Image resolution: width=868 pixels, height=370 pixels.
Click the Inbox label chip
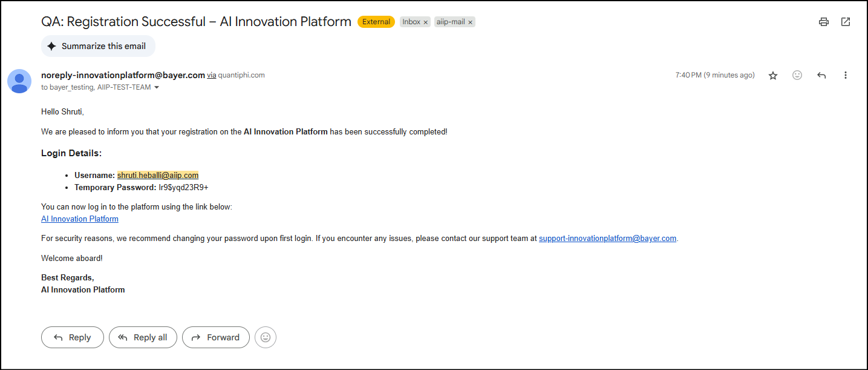[411, 22]
